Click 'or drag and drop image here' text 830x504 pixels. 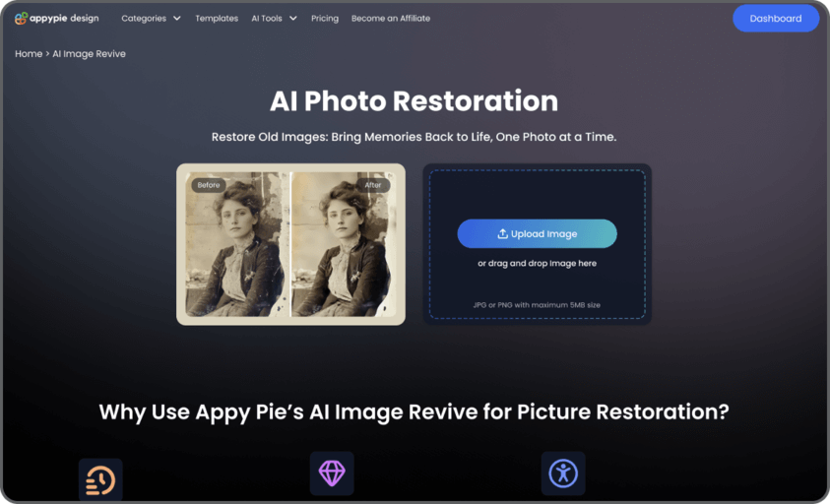click(x=537, y=263)
